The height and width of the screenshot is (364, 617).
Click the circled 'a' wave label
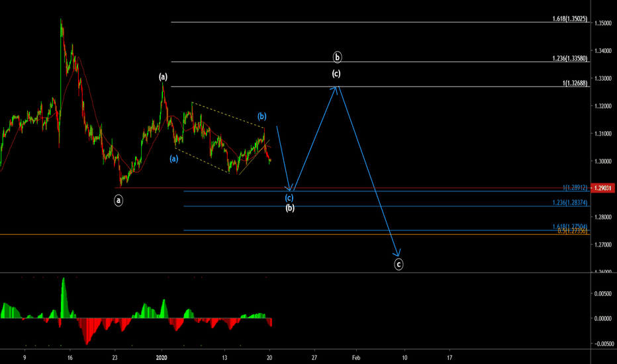[119, 200]
